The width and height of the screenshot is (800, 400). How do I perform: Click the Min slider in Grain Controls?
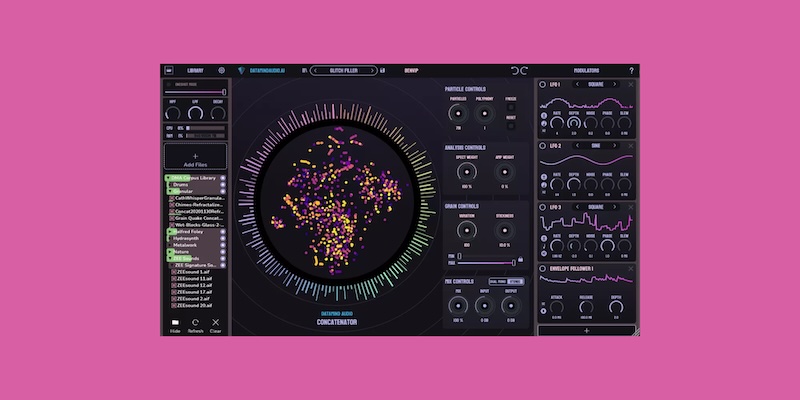point(487,256)
